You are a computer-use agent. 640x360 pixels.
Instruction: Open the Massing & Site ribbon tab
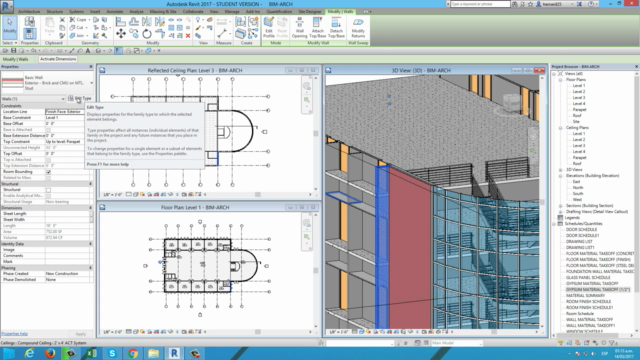(x=163, y=12)
